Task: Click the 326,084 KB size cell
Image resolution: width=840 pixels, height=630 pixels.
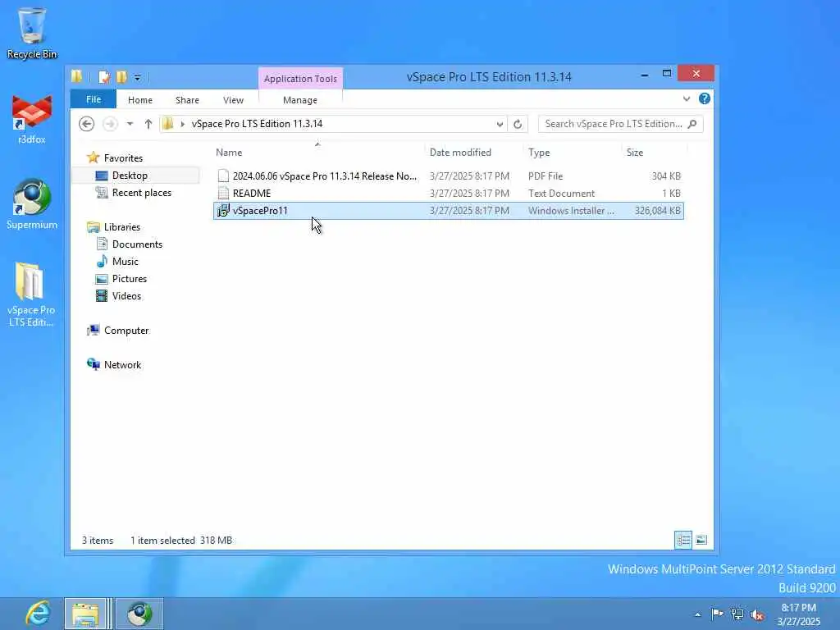Action: click(658, 211)
